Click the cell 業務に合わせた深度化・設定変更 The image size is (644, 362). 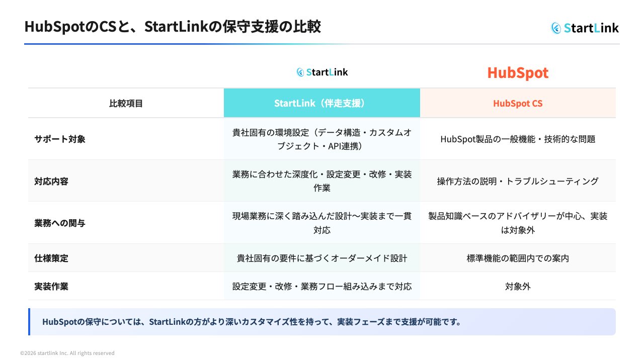point(322,181)
